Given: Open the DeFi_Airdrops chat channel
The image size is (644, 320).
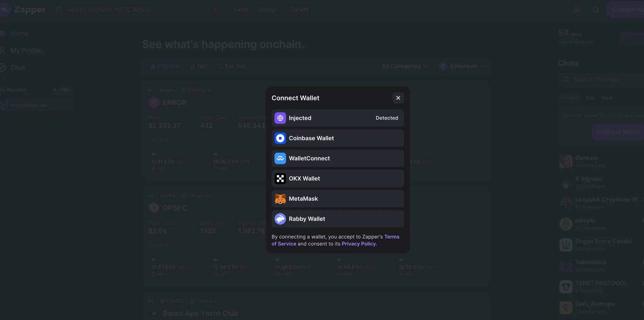Looking at the screenshot, I should click(x=601, y=308).
